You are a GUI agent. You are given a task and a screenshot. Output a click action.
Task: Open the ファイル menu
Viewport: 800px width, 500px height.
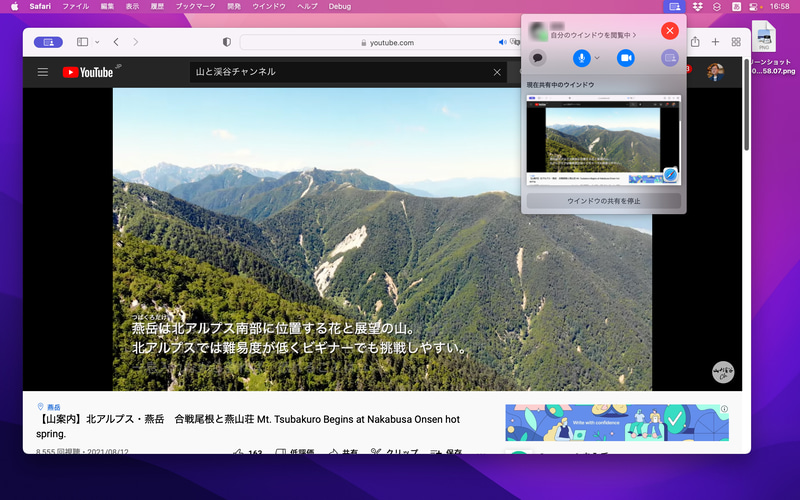(76, 6)
